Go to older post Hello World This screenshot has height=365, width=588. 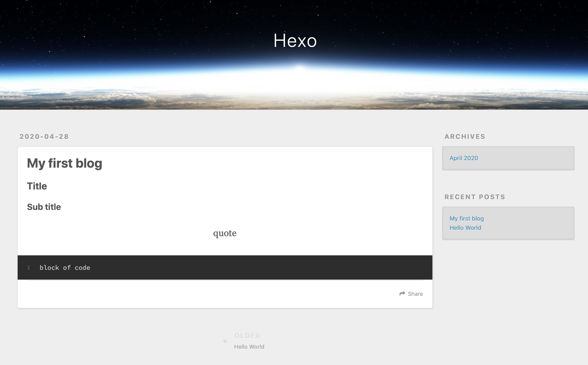249,347
